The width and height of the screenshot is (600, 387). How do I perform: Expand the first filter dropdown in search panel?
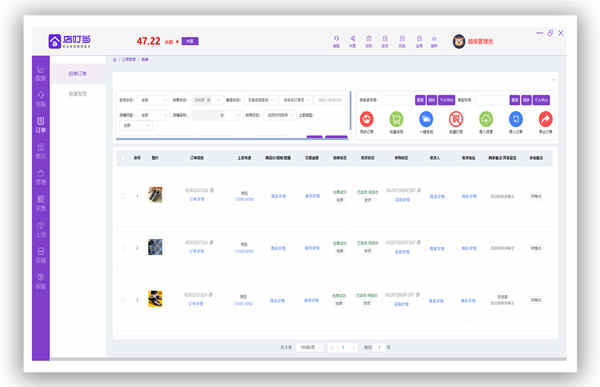tap(153, 100)
